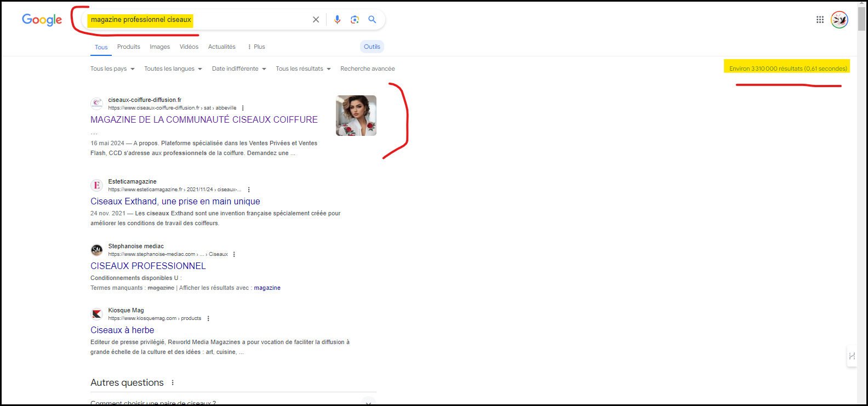Open the Google apps grid icon

820,20
